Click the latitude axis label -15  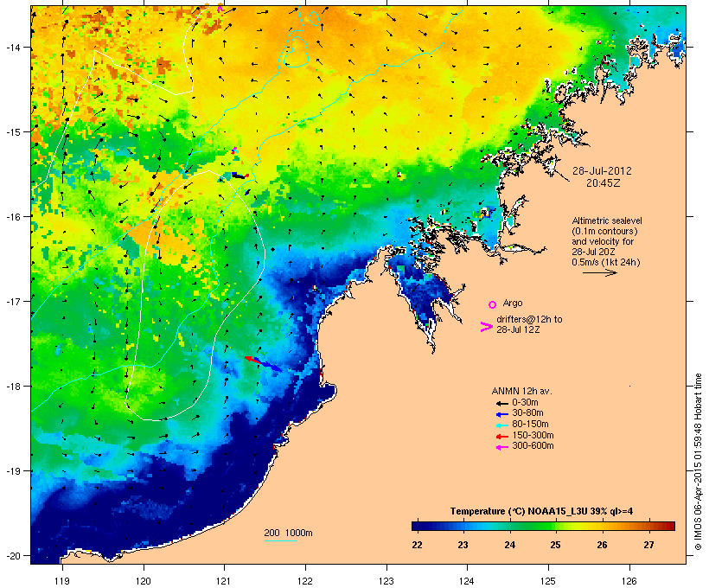tap(12, 132)
